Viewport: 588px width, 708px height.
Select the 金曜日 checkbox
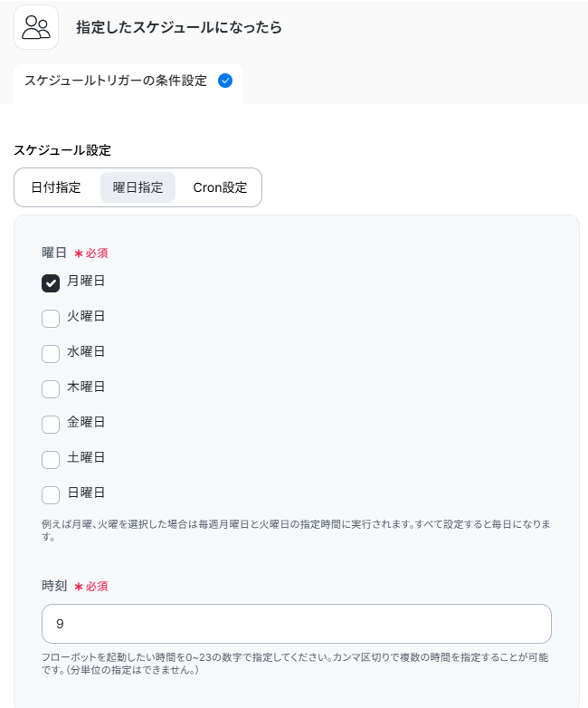click(51, 425)
